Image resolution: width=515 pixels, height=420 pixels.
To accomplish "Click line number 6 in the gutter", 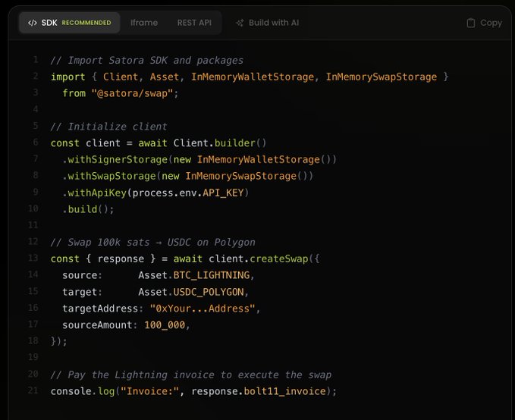I will pos(36,143).
